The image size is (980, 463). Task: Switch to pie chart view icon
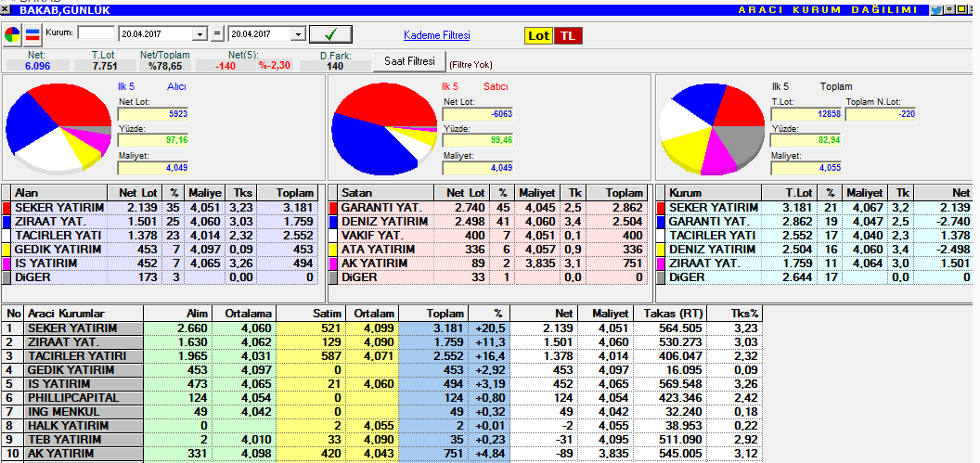pyautogui.click(x=12, y=35)
